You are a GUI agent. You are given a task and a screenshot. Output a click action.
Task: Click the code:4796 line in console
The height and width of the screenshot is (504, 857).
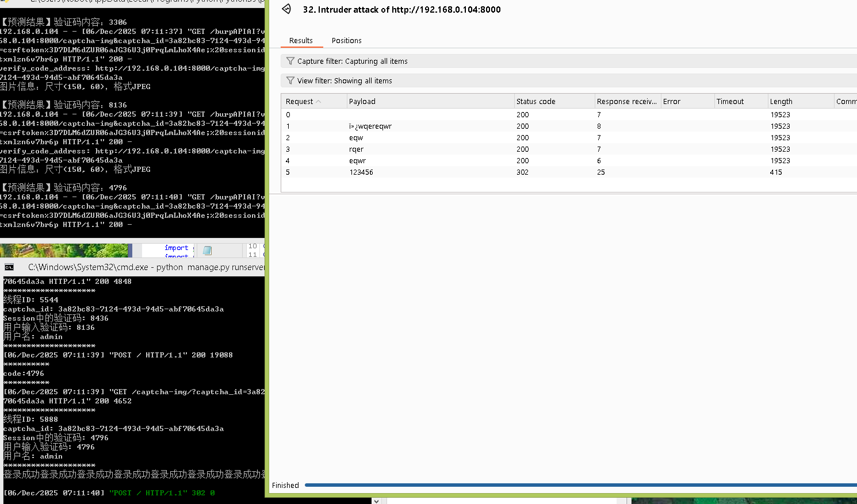[x=24, y=374]
